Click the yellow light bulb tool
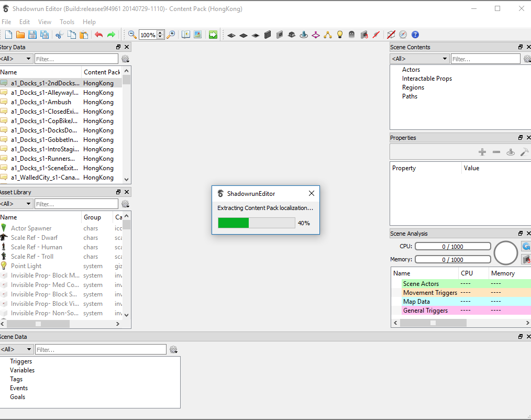The image size is (531, 420). 340,35
